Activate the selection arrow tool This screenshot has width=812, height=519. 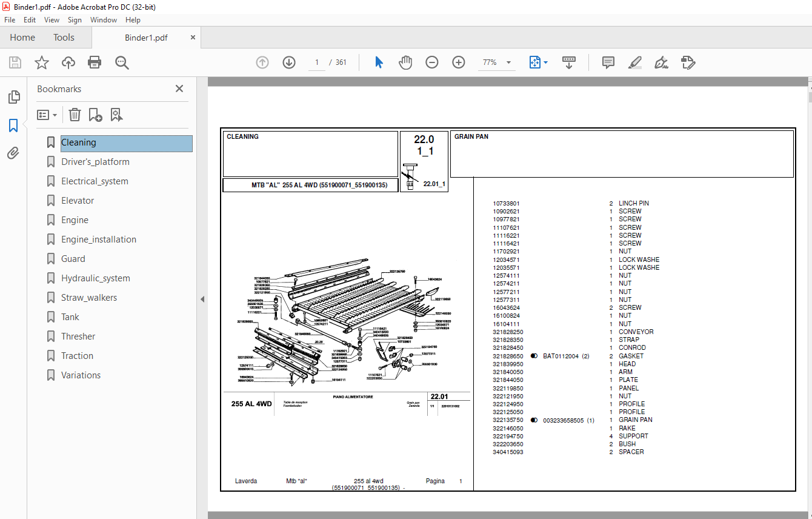tap(379, 62)
